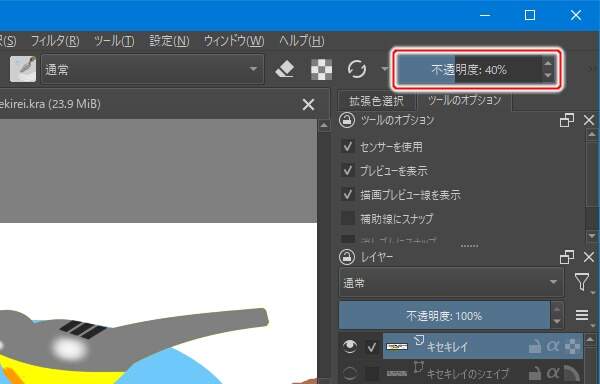Image resolution: width=600 pixels, height=384 pixels.
Task: Adjust the brush 不透明度 40% slider
Action: [x=470, y=70]
